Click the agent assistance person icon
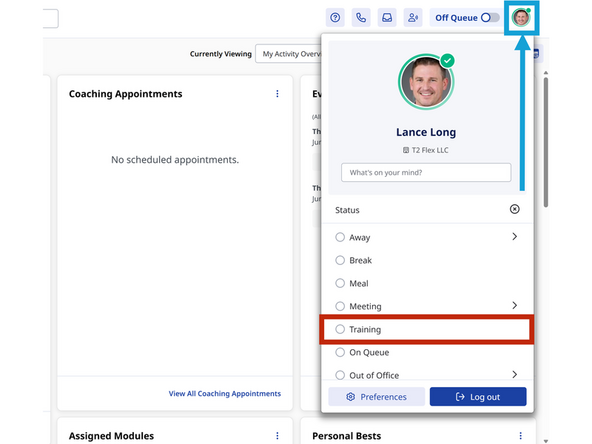592x444 pixels. tap(413, 18)
